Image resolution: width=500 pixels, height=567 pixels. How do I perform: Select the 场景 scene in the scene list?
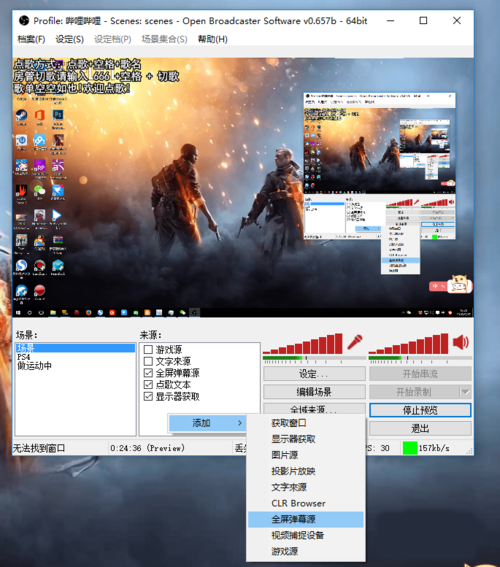[75, 348]
